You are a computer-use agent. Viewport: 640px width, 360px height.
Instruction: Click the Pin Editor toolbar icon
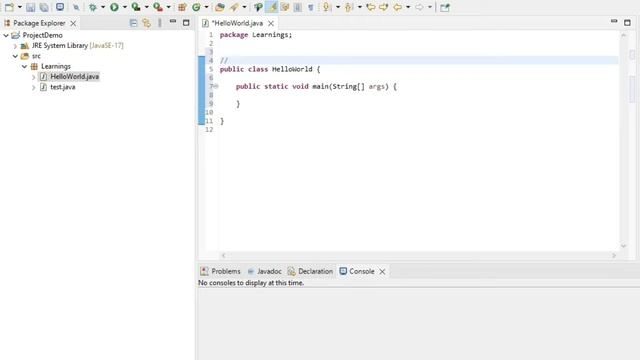click(x=444, y=7)
